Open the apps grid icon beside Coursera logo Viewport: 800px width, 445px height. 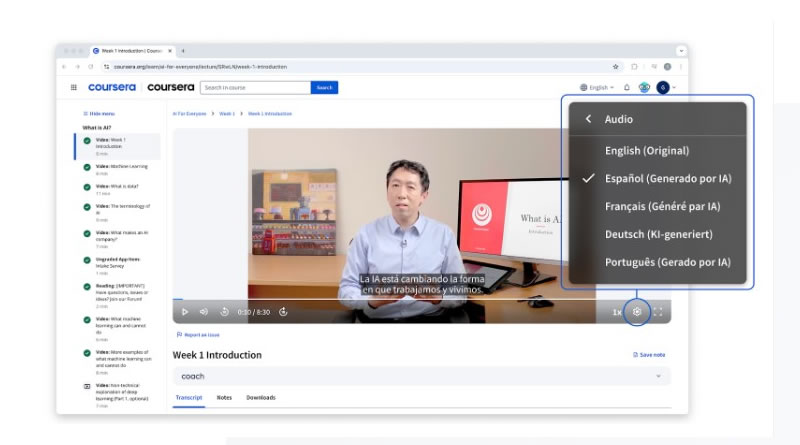point(73,87)
